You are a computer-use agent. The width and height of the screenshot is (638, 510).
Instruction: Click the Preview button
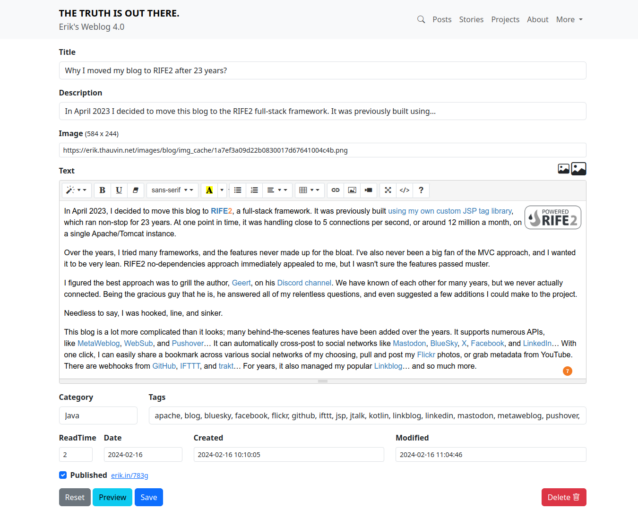[x=112, y=497]
